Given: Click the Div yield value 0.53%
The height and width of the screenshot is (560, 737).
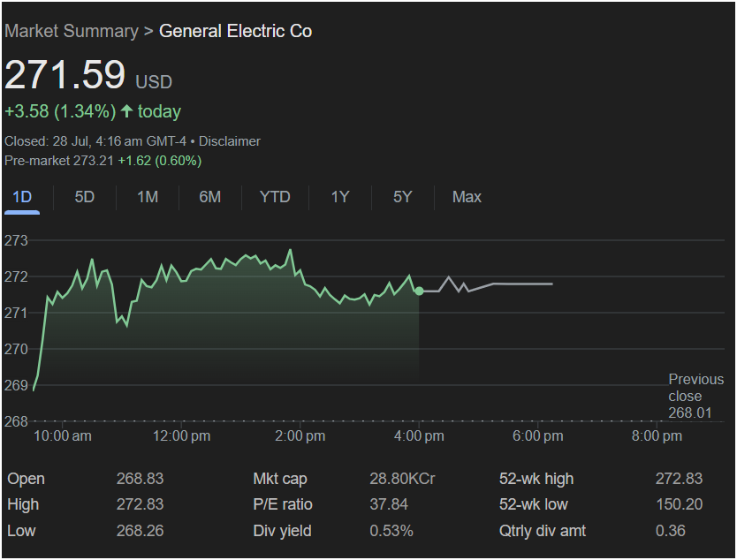Looking at the screenshot, I should tap(391, 531).
